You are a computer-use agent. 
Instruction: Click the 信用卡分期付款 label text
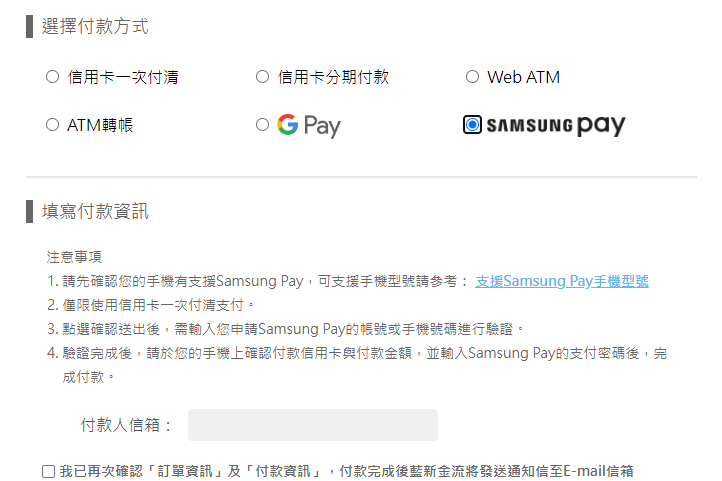(333, 77)
